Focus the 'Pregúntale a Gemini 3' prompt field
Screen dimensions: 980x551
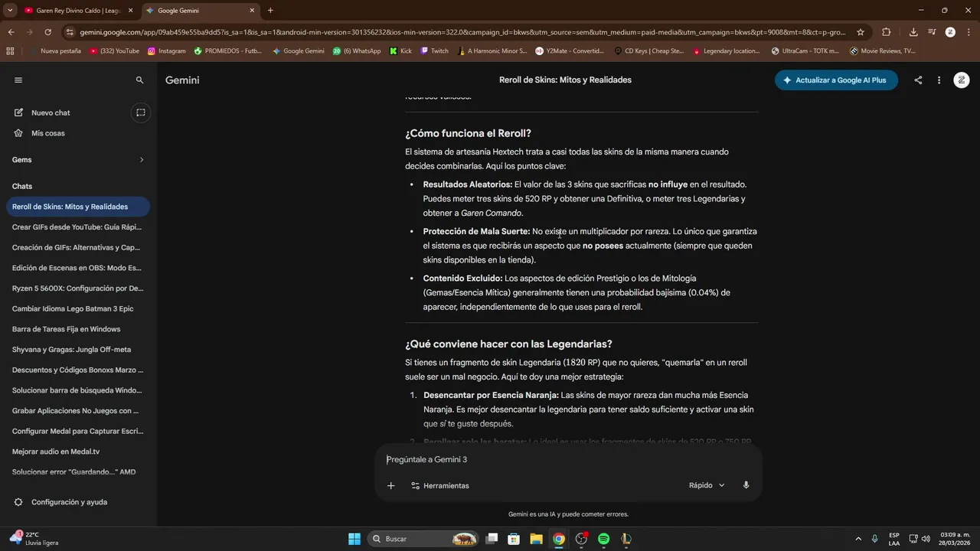click(568, 460)
